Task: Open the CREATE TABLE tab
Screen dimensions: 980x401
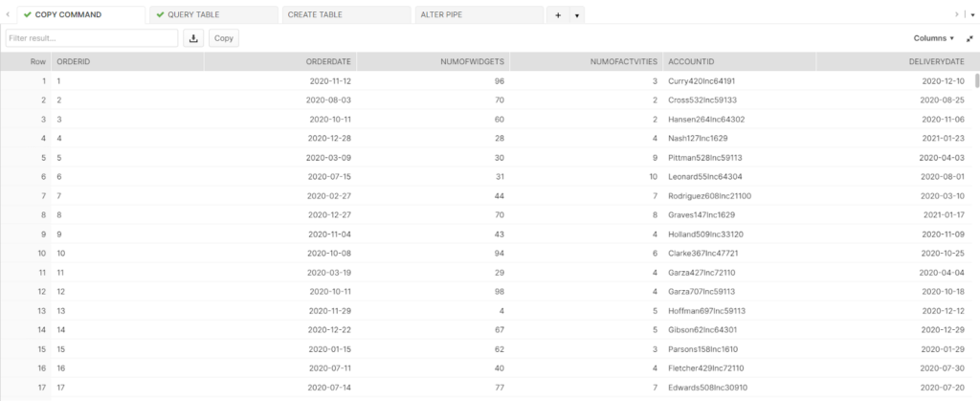Action: click(345, 15)
